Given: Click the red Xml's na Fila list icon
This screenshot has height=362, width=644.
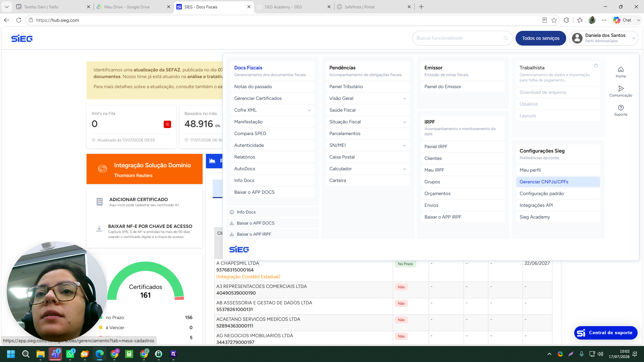Looking at the screenshot, I should click(167, 124).
